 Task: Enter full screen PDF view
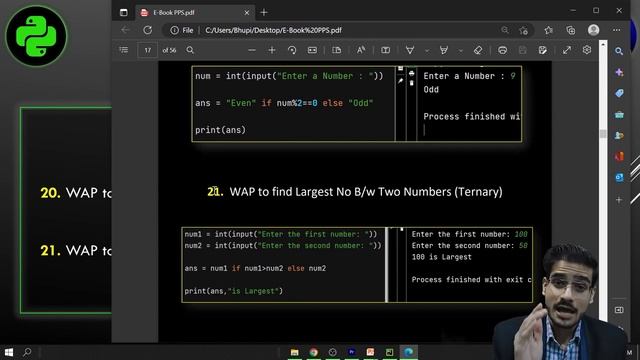tap(567, 50)
